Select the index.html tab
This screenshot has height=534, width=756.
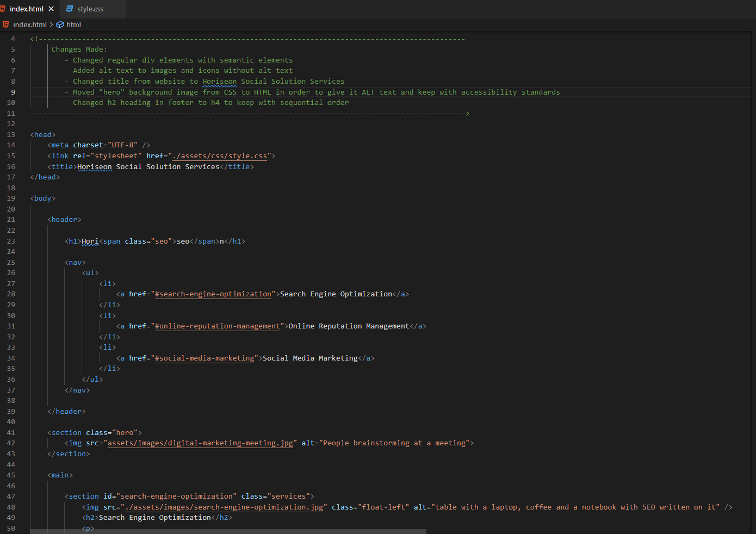[27, 8]
